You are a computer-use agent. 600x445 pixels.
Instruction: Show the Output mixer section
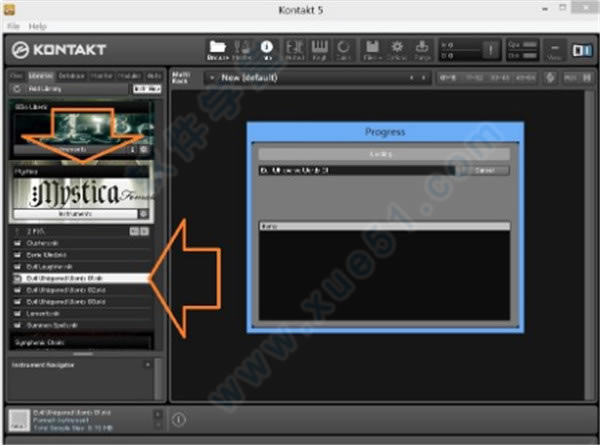(x=295, y=50)
